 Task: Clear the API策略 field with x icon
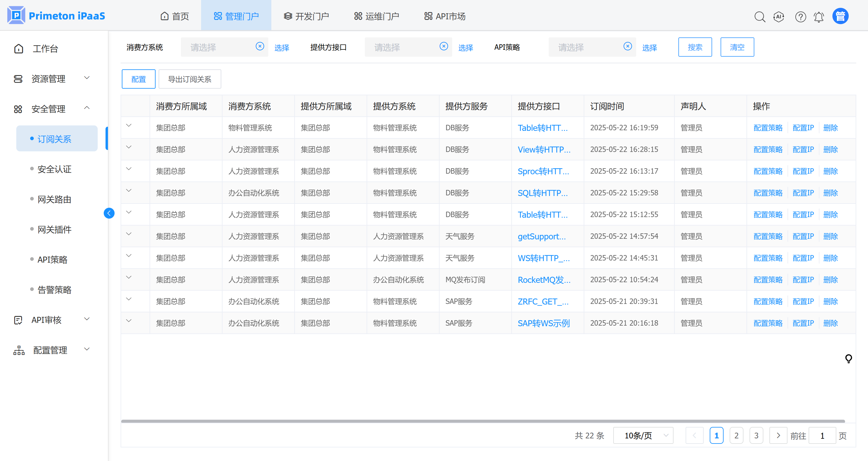point(627,46)
